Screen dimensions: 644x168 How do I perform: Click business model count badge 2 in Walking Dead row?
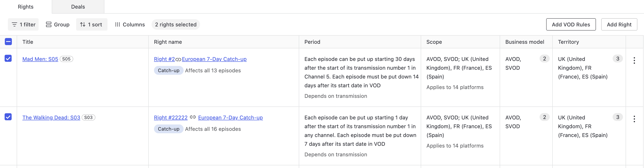click(544, 117)
